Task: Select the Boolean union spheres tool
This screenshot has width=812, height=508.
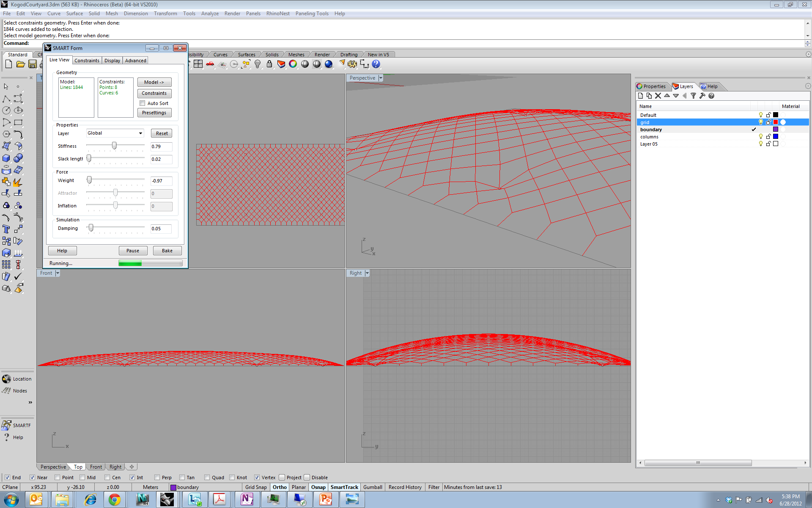Action: [x=18, y=158]
